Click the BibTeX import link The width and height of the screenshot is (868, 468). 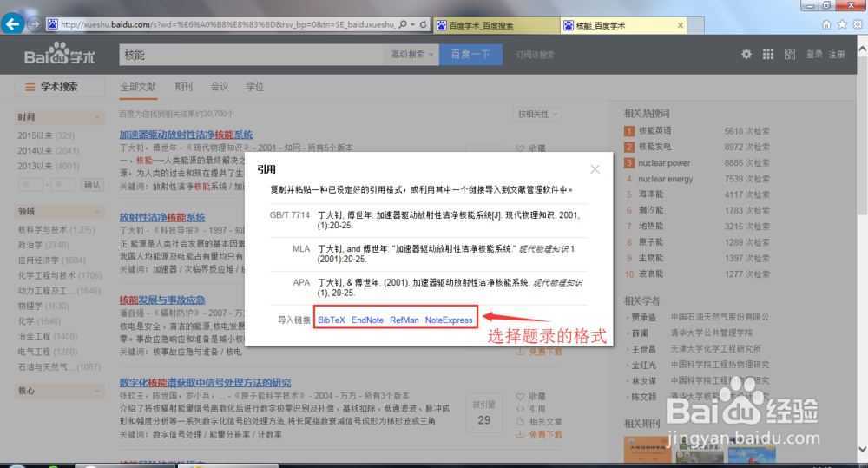[332, 320]
